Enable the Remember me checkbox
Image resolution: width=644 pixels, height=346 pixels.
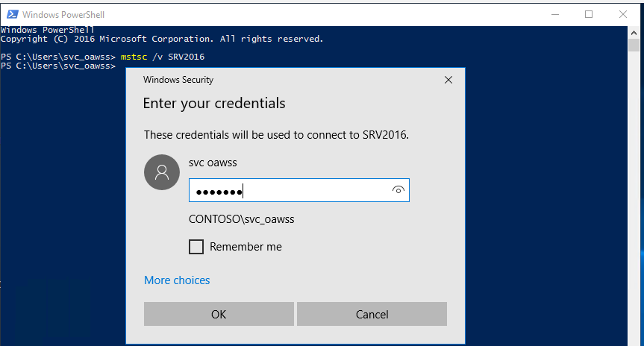[x=196, y=247]
